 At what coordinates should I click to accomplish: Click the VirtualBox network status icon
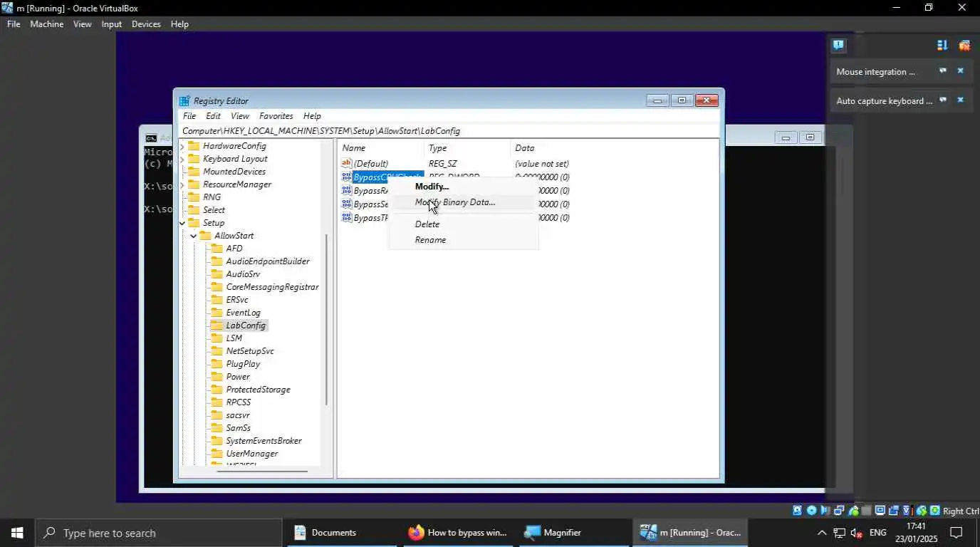coord(838,511)
